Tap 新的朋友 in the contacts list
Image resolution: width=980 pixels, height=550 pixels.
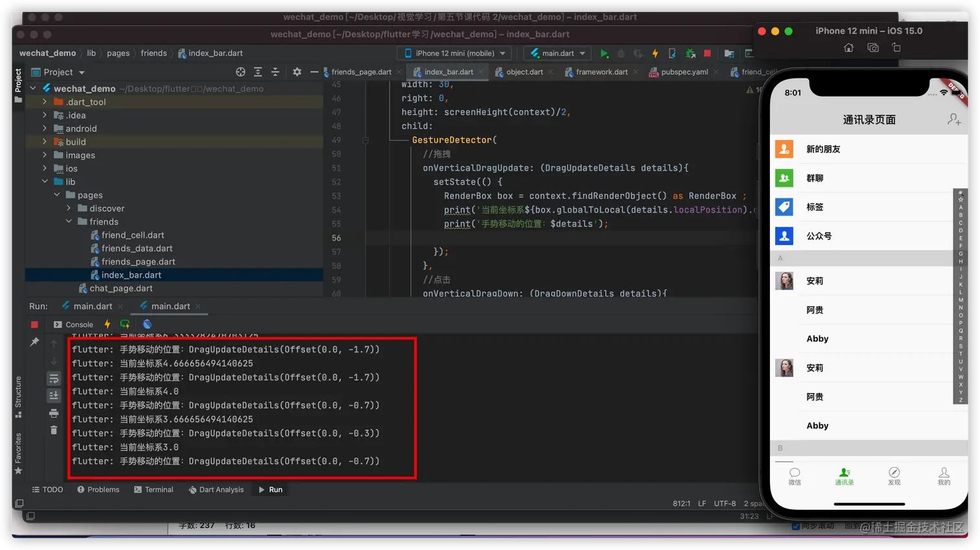pos(823,149)
